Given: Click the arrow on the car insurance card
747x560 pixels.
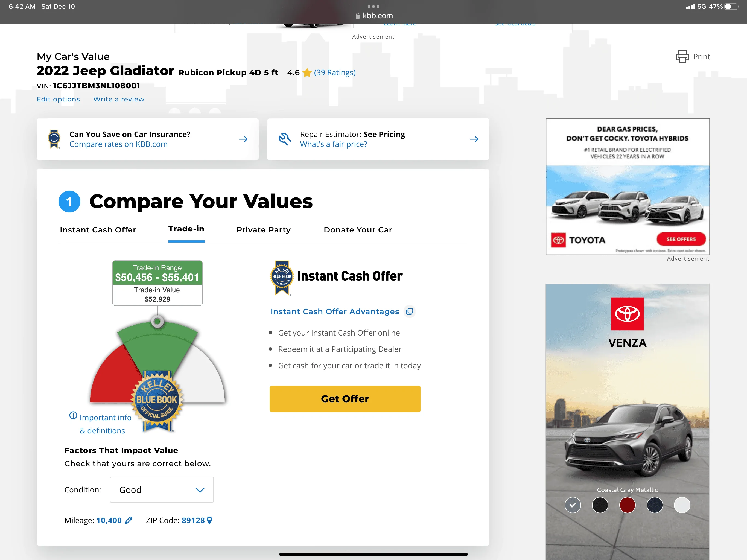Looking at the screenshot, I should click(243, 139).
